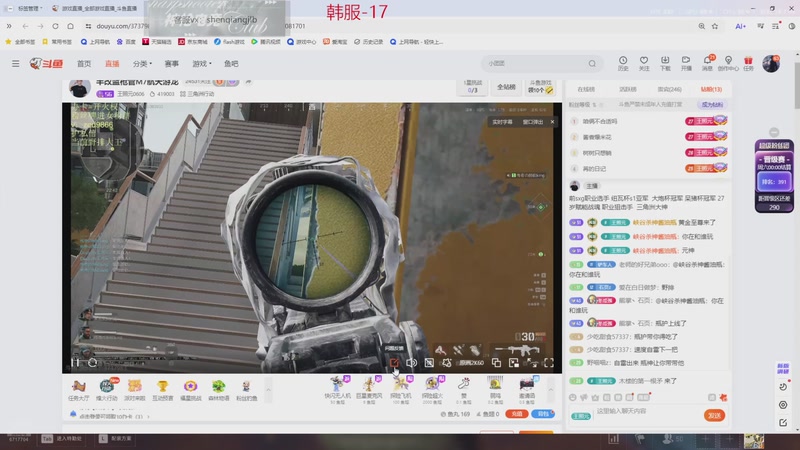Expand the 游戏 dropdown menu
The image size is (800, 450).
202,64
